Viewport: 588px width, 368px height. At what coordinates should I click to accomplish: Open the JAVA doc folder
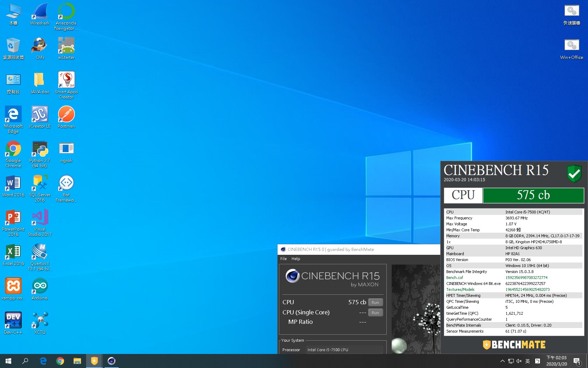pyautogui.click(x=40, y=83)
